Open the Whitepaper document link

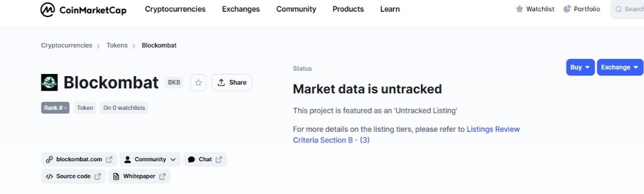click(x=139, y=176)
